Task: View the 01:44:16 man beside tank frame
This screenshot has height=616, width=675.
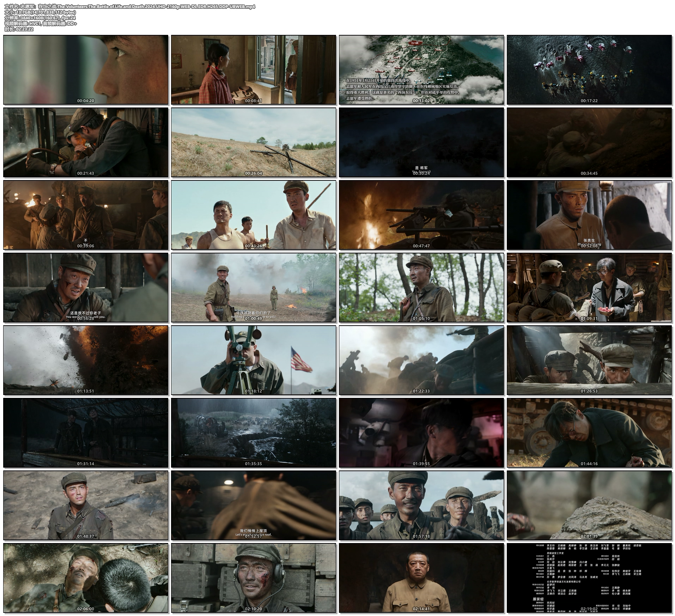Action: tap(589, 433)
